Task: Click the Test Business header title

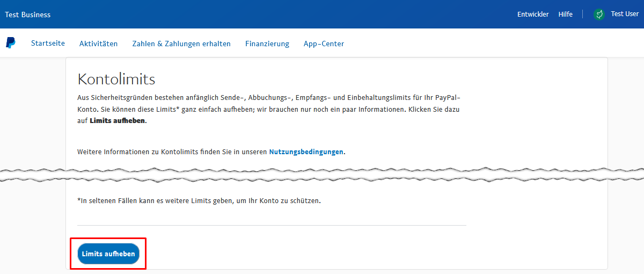Action: pos(28,15)
